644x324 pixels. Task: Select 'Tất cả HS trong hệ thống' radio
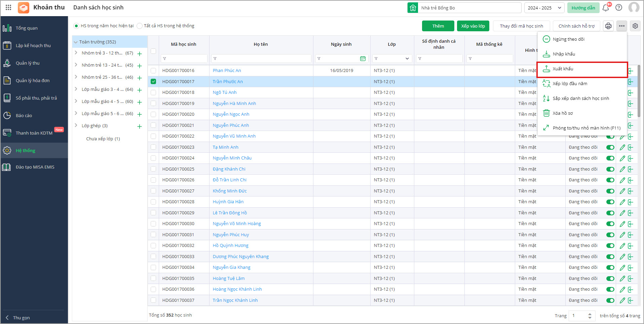[x=140, y=26]
